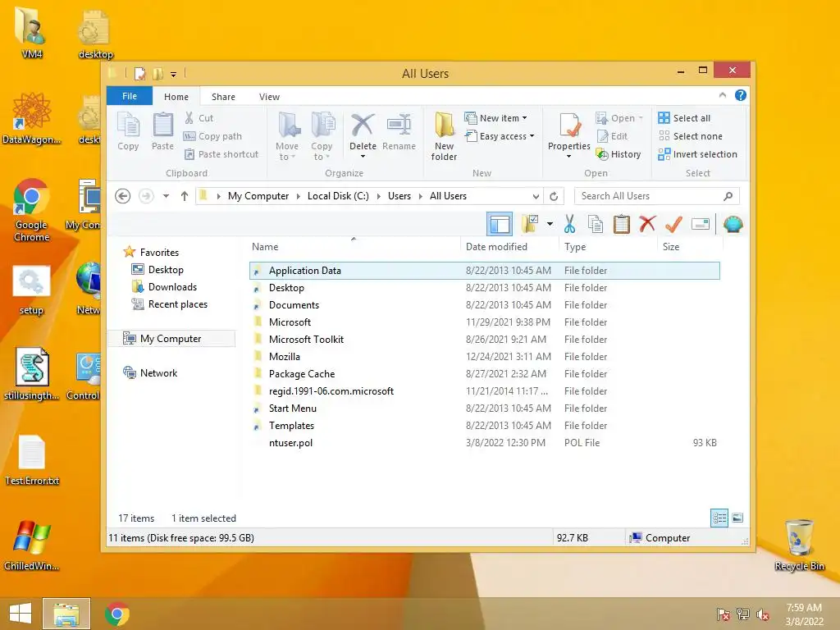Click the orange checkmark properties icon in the toolbar

pos(673,224)
